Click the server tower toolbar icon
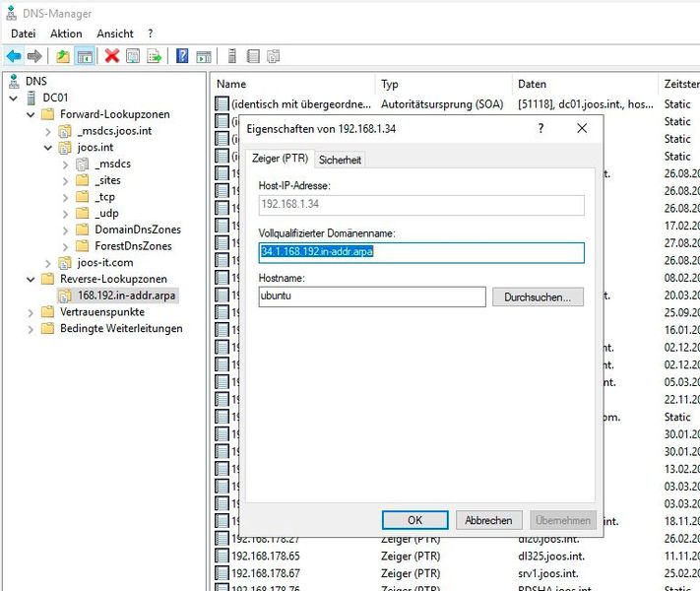The image size is (700, 591). [232, 56]
